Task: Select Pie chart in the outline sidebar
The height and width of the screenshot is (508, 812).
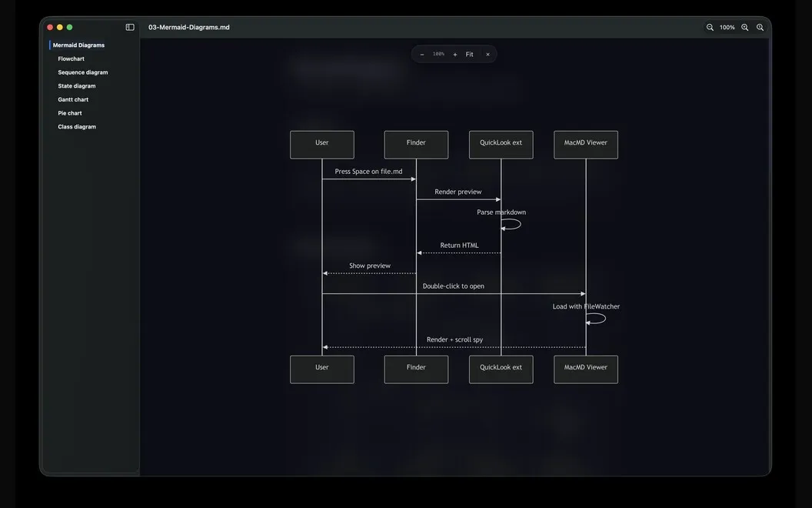Action: tap(70, 113)
